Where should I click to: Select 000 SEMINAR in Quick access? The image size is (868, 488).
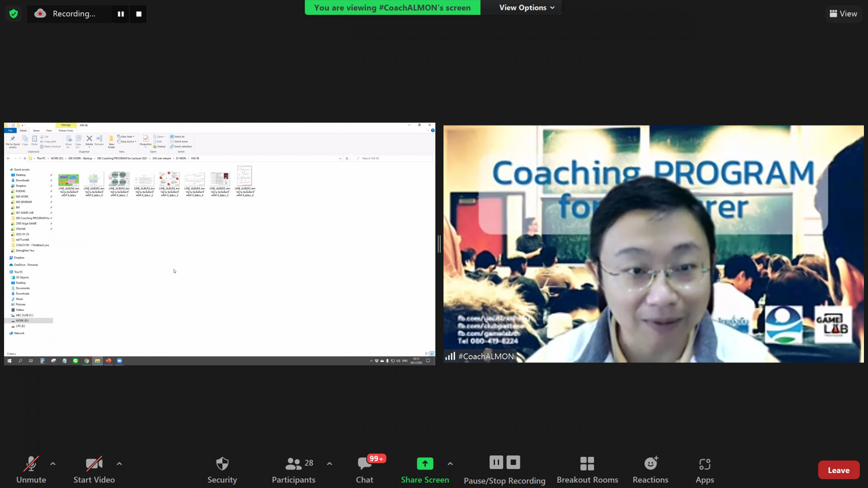tap(24, 202)
